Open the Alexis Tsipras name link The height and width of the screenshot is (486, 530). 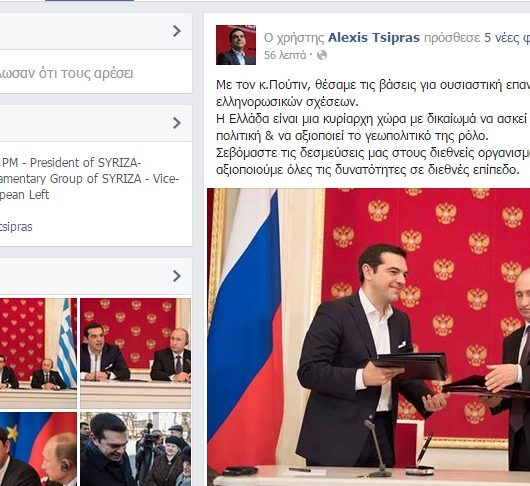point(374,38)
